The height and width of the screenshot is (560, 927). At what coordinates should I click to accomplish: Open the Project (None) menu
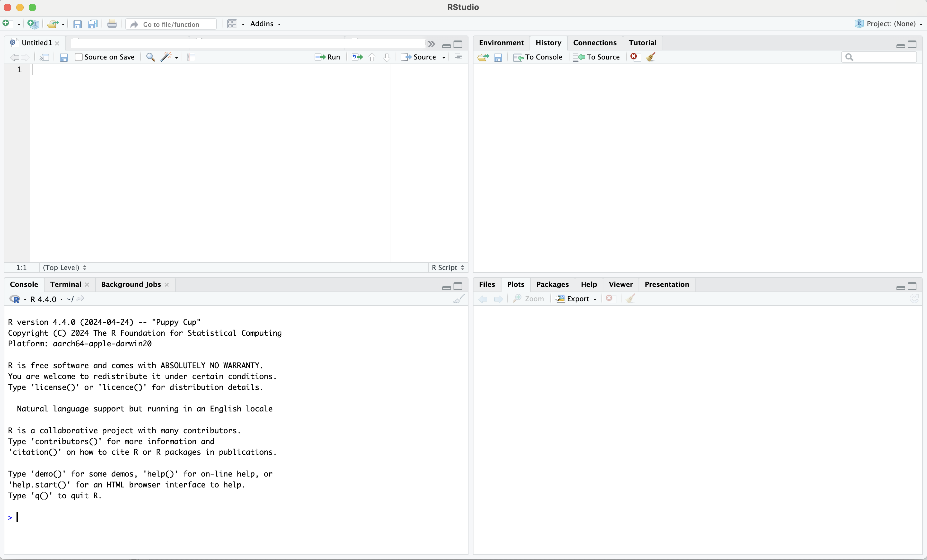(x=888, y=24)
